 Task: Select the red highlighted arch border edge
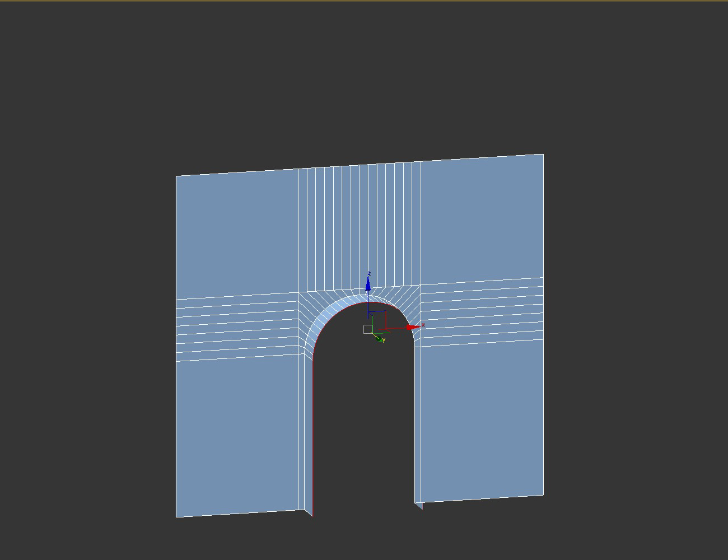(x=312, y=437)
